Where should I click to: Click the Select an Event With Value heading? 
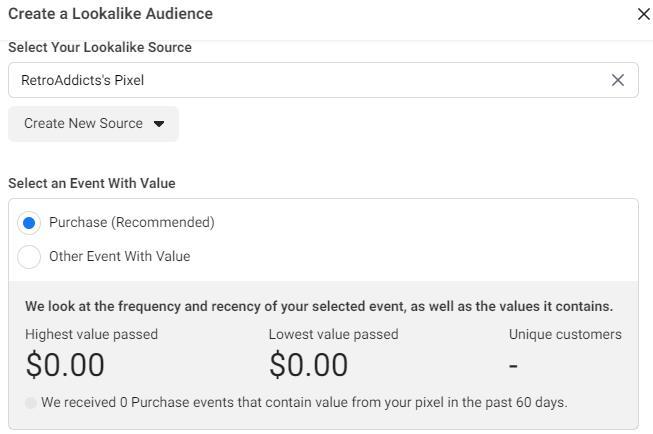(x=92, y=183)
